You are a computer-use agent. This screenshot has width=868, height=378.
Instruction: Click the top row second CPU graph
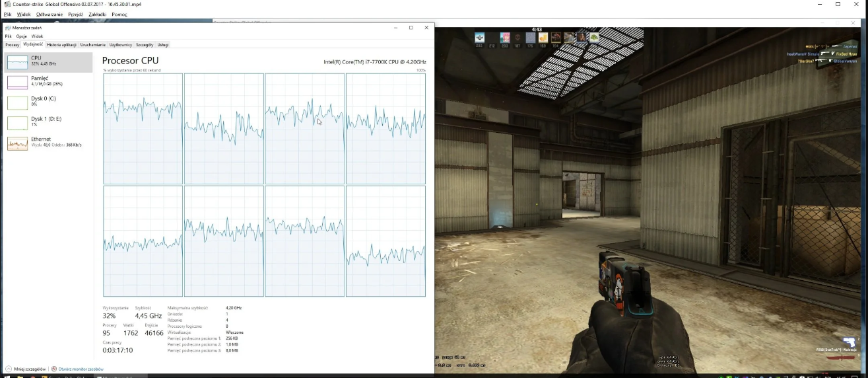pyautogui.click(x=224, y=129)
